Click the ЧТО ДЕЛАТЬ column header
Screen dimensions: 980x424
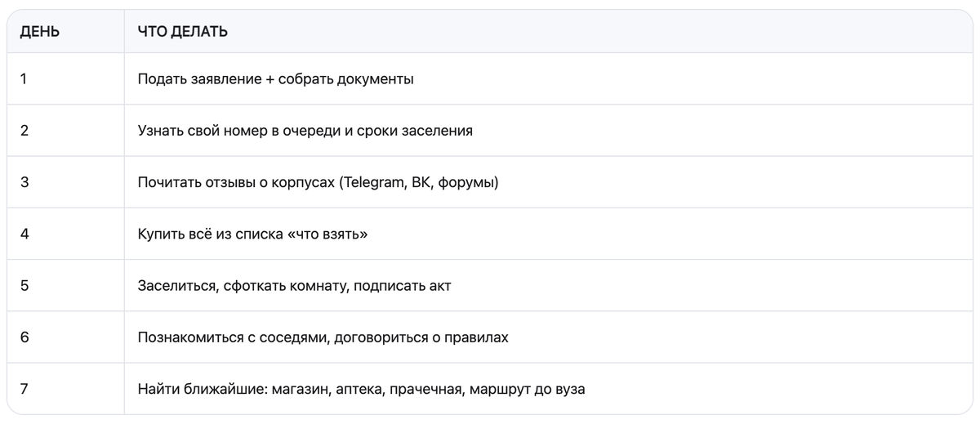182,32
